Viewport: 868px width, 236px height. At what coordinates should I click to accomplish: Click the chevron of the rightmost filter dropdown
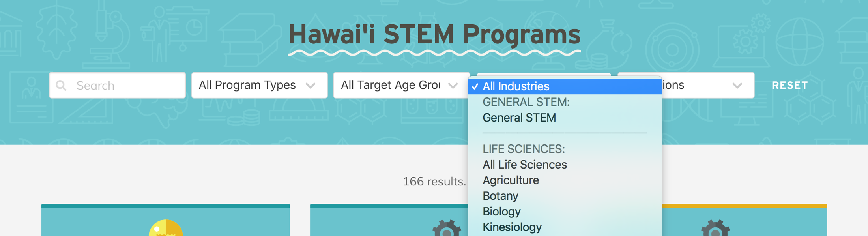[737, 85]
